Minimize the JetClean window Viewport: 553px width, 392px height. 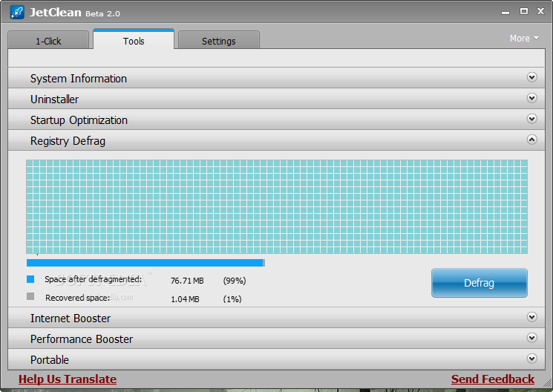coord(505,12)
